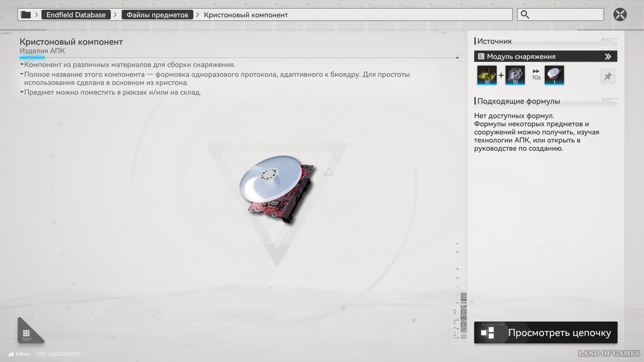The width and height of the screenshot is (644, 362).
Task: Select the silver mesh ingredient icon
Action: click(x=515, y=75)
